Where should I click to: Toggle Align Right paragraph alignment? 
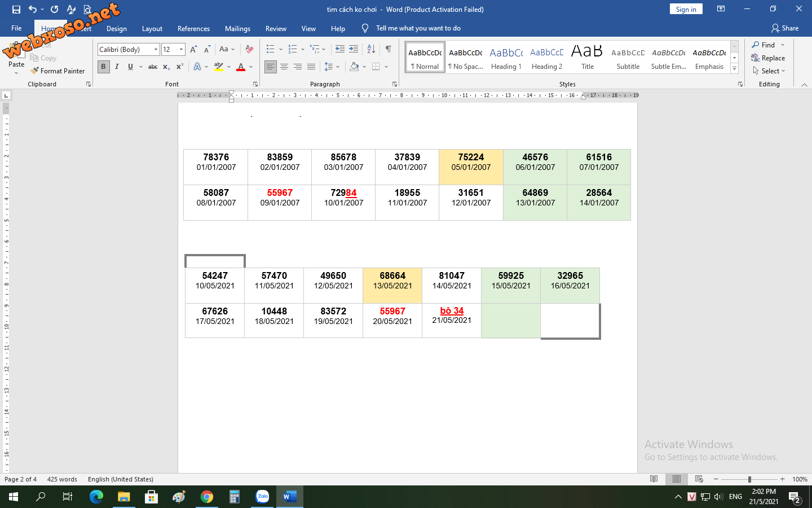[x=298, y=67]
